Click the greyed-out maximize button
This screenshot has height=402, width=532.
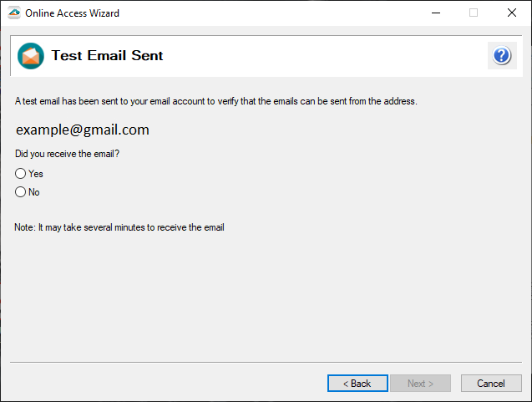point(474,13)
